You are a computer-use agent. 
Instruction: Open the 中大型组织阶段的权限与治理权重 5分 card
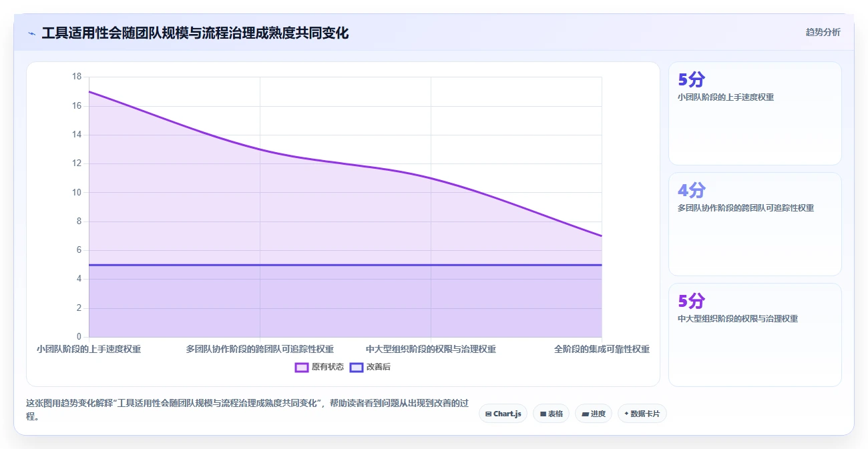coord(754,335)
